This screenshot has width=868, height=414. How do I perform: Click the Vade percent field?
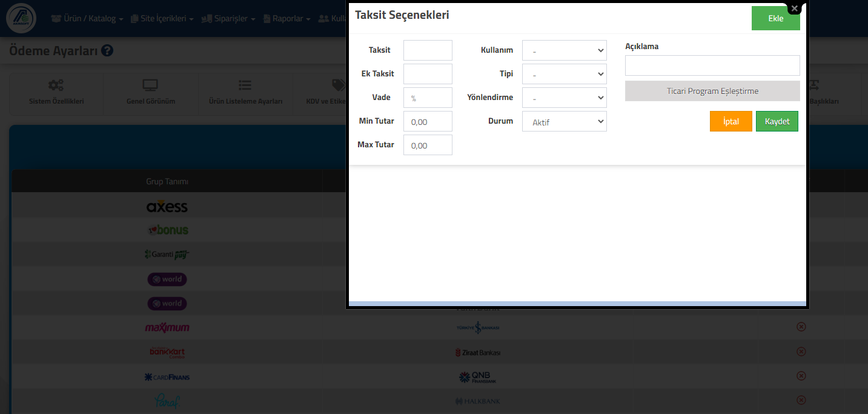[428, 98]
